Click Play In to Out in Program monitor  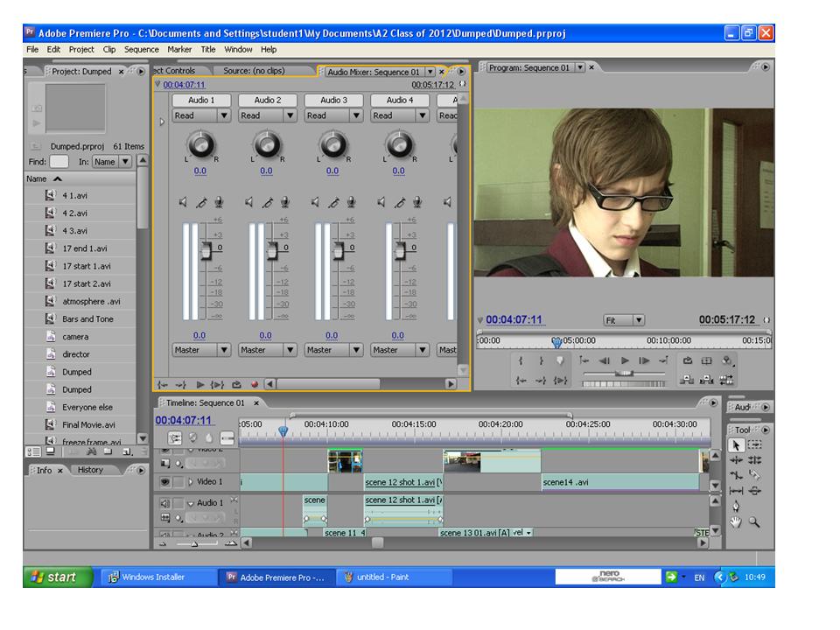pos(560,381)
